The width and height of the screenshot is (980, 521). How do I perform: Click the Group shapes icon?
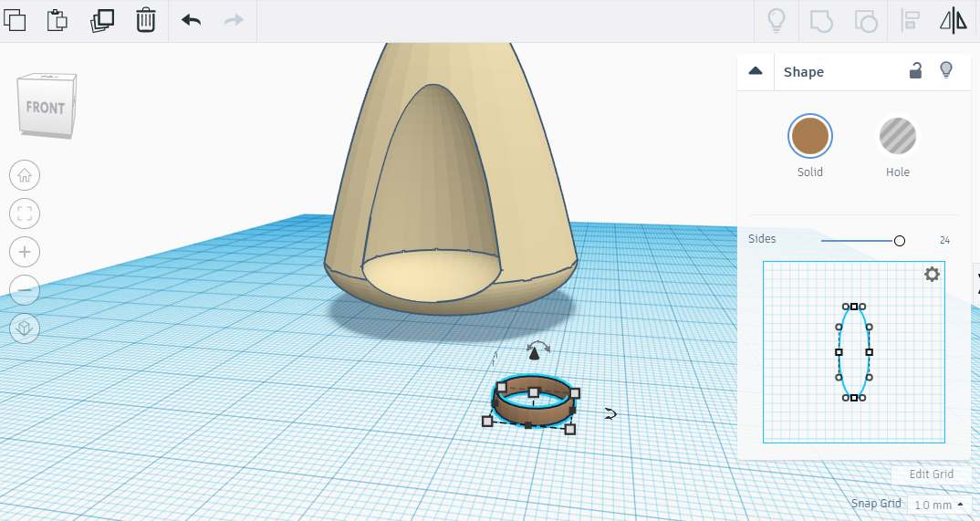tap(821, 21)
